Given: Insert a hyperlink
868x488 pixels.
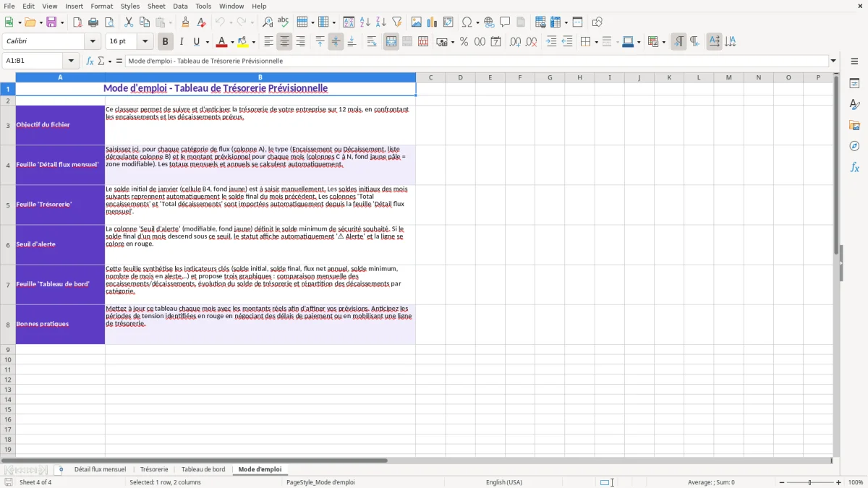Looking at the screenshot, I should coord(489,22).
